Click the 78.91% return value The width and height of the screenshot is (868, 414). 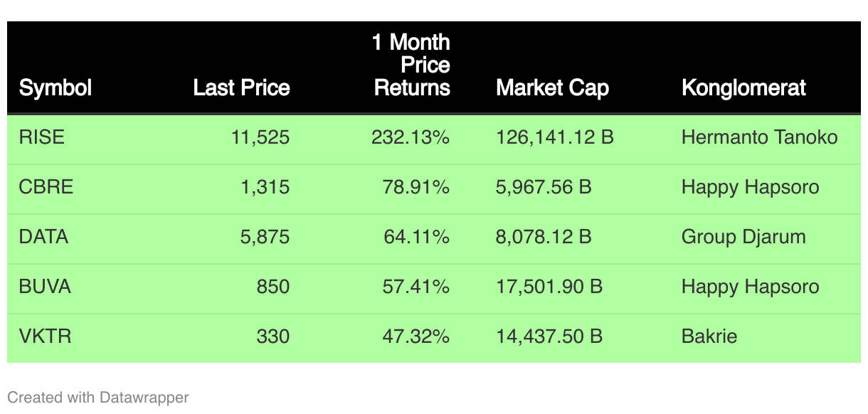click(416, 187)
